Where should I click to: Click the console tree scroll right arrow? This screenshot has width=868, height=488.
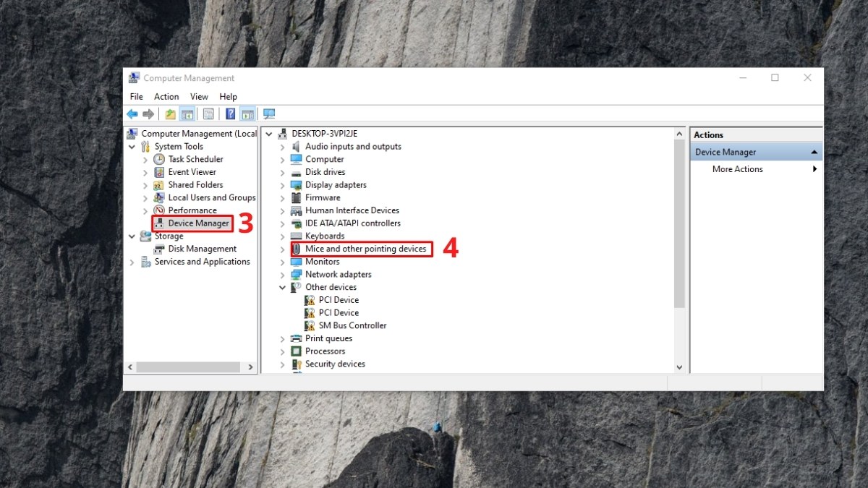(x=251, y=367)
